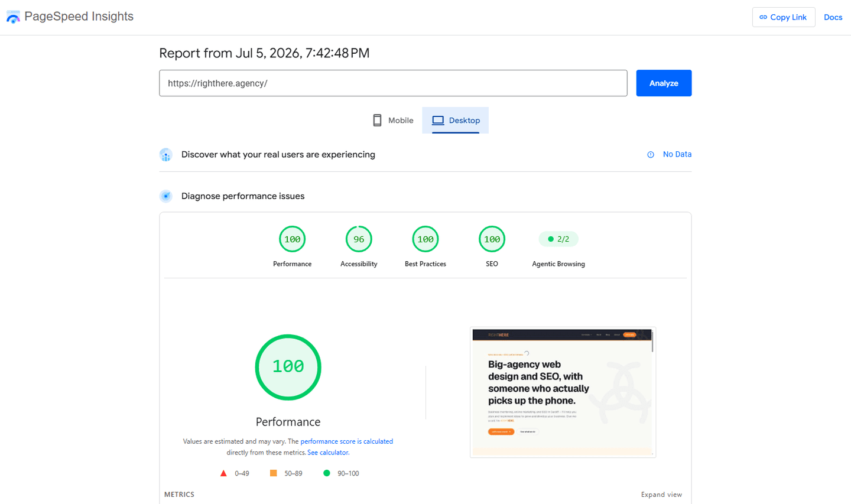Open the See calculator link

[x=328, y=453]
